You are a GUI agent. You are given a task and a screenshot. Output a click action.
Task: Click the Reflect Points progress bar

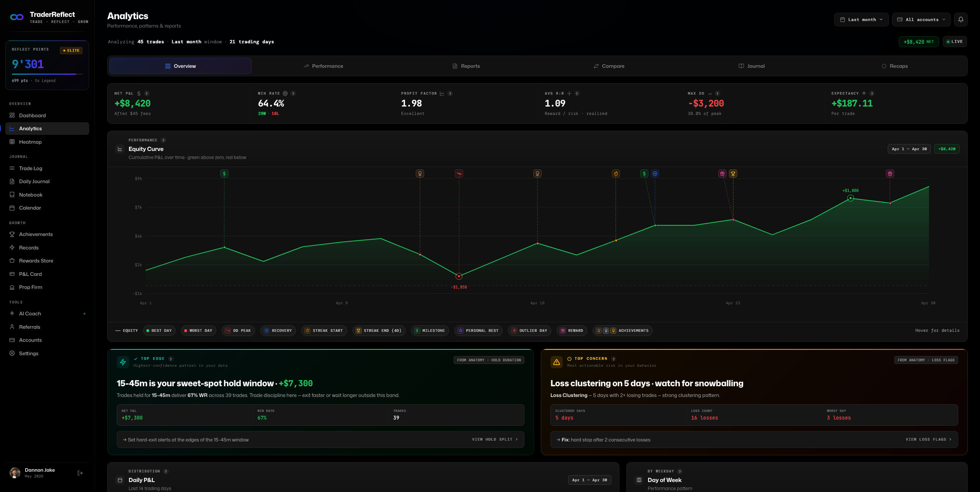pyautogui.click(x=47, y=74)
